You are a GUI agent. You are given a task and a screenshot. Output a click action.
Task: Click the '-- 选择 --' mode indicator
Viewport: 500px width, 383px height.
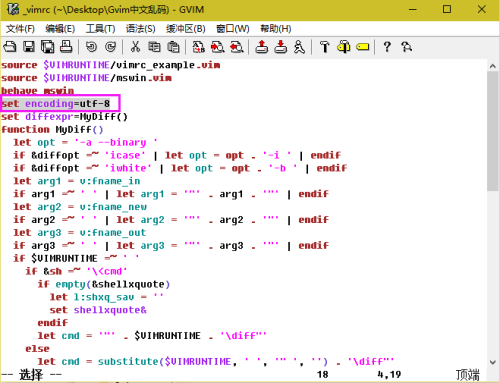31,374
